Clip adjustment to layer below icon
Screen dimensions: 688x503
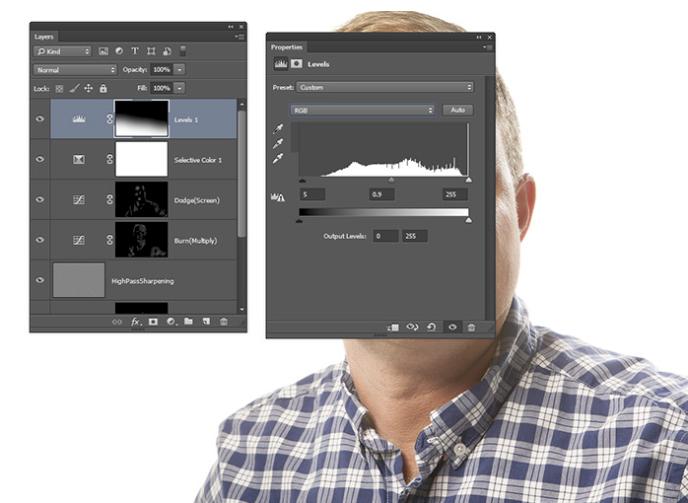(393, 327)
